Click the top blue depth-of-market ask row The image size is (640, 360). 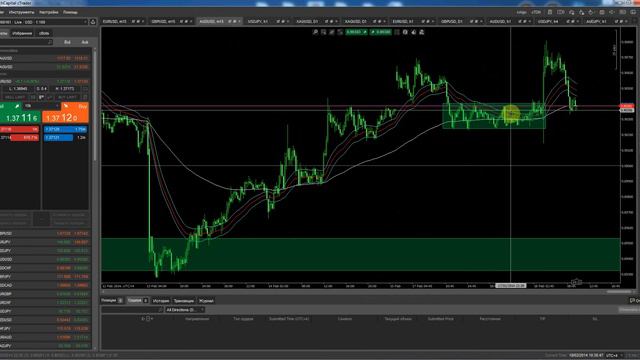65,129
